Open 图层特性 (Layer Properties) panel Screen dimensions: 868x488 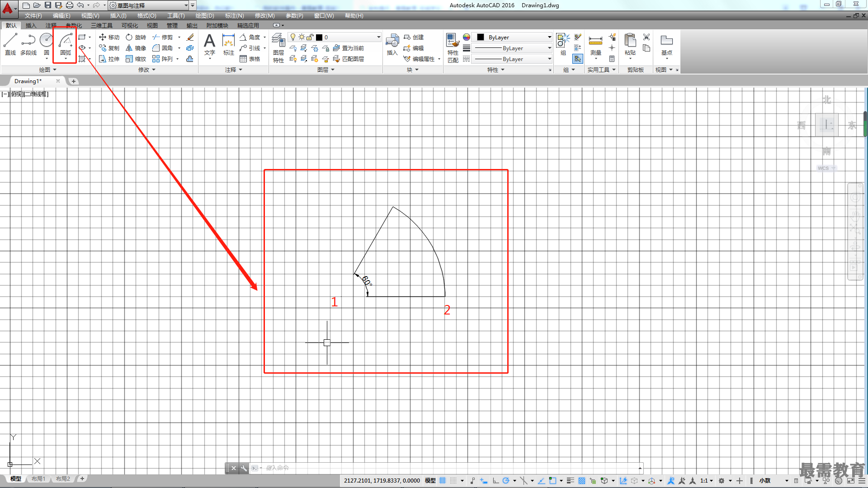coord(278,47)
